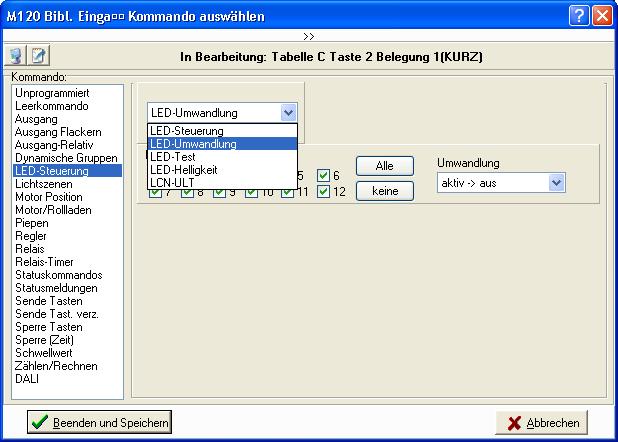618x442 pixels.
Task: Pick LCN-ULT from the dropdown list
Action: click(171, 183)
